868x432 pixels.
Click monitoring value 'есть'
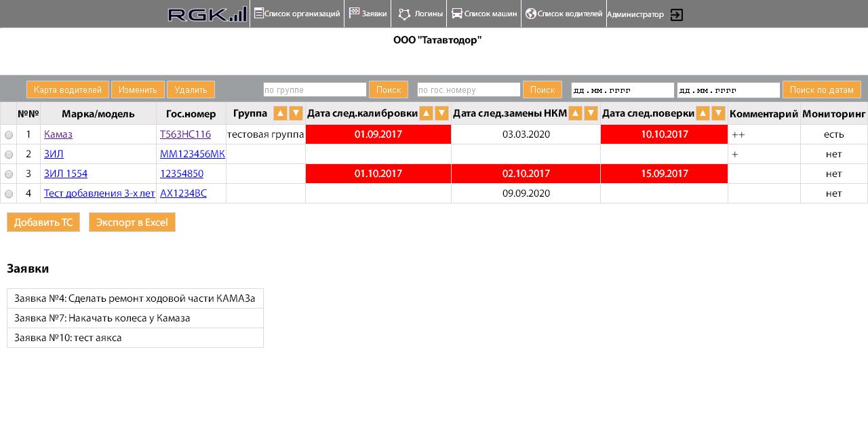pos(834,134)
